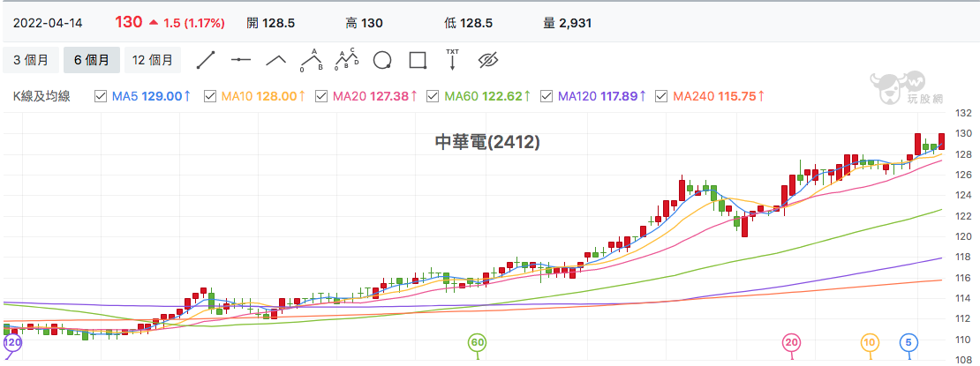The width and height of the screenshot is (980, 366).
Task: Select the 0-A-B wave pattern tool
Action: (x=312, y=60)
